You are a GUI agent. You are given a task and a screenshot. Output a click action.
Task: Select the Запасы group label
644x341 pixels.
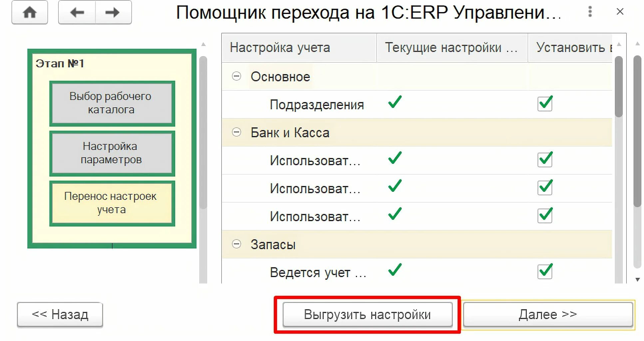point(273,245)
